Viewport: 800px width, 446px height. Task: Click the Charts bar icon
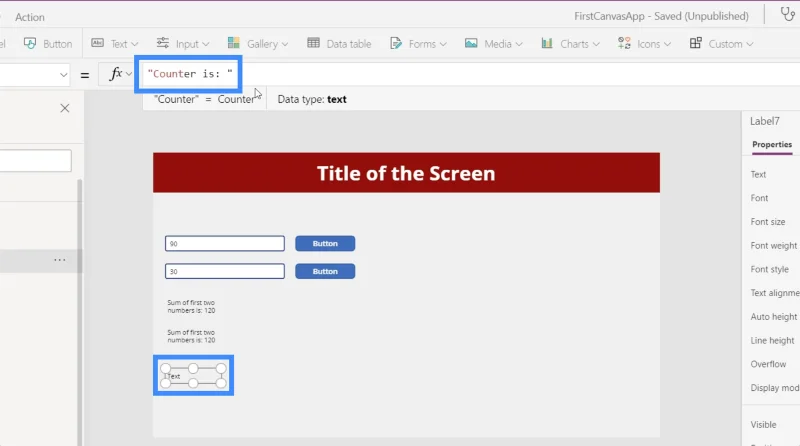547,43
